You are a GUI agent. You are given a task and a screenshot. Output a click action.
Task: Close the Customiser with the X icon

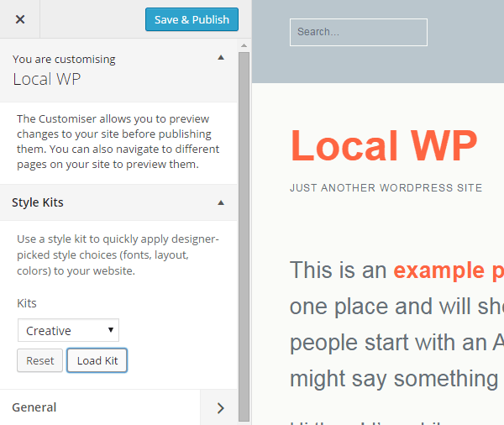pos(20,19)
